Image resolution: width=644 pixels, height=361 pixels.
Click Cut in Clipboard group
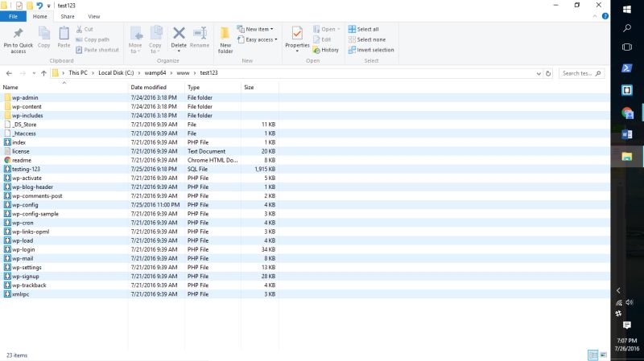click(x=85, y=29)
